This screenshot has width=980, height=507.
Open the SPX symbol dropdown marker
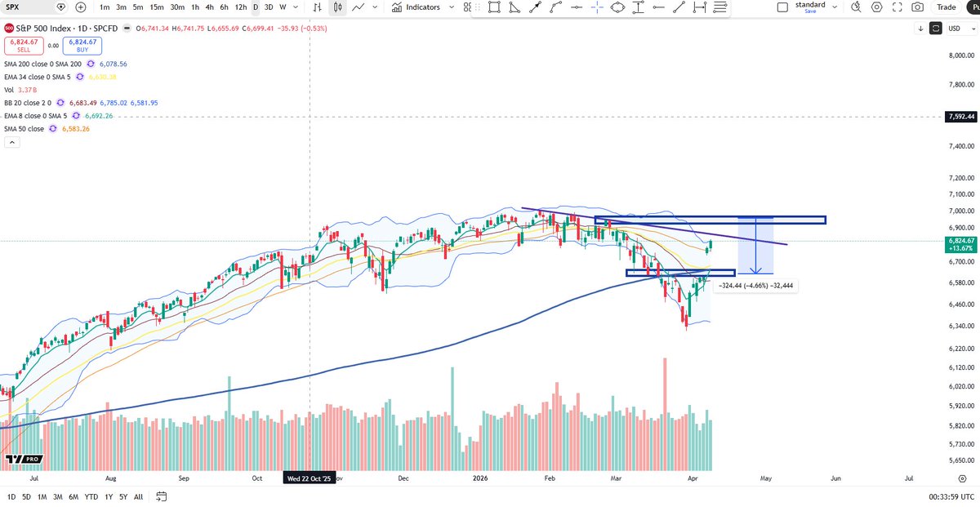point(62,7)
